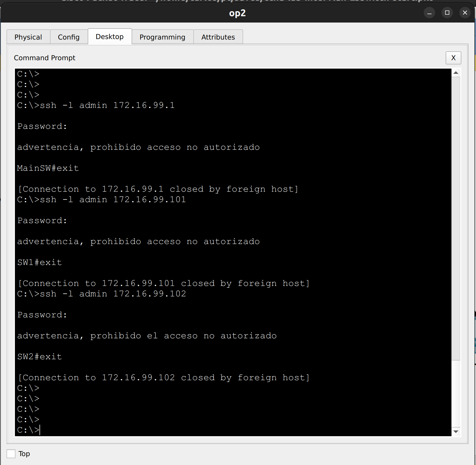Select the Desktop tab
The height and width of the screenshot is (465, 476).
pyautogui.click(x=110, y=36)
